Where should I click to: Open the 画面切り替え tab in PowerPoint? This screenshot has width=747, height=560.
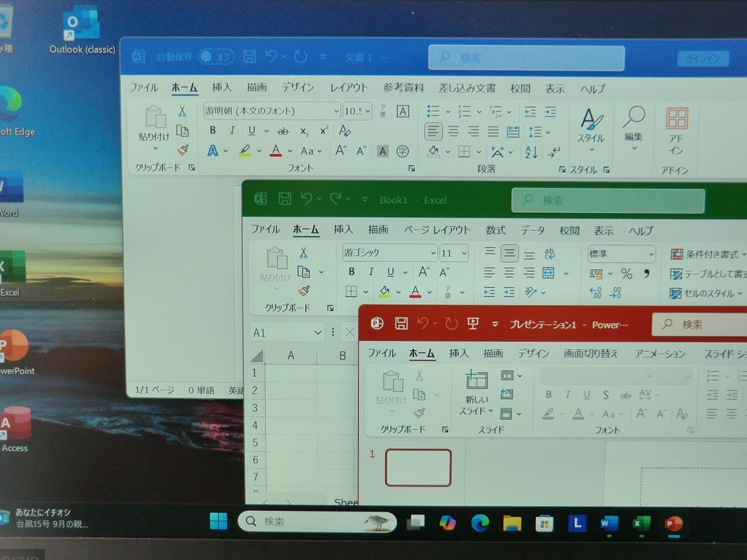point(591,353)
